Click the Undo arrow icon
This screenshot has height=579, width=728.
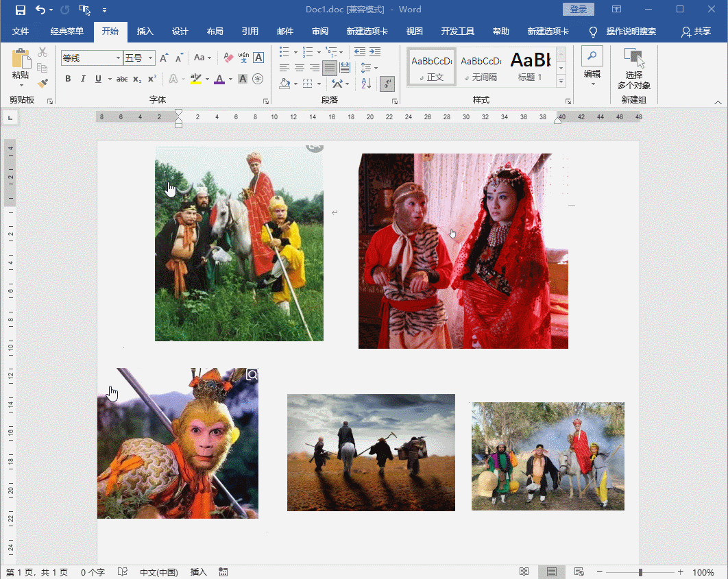click(40, 10)
